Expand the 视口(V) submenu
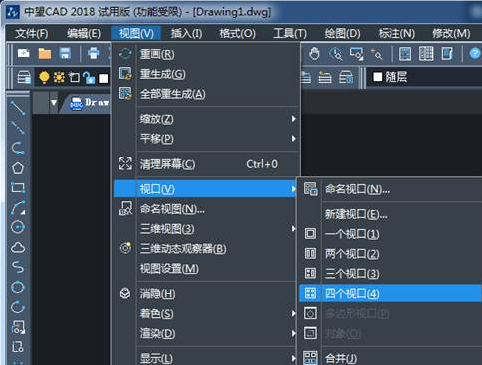The width and height of the screenshot is (482, 365). pos(206,189)
